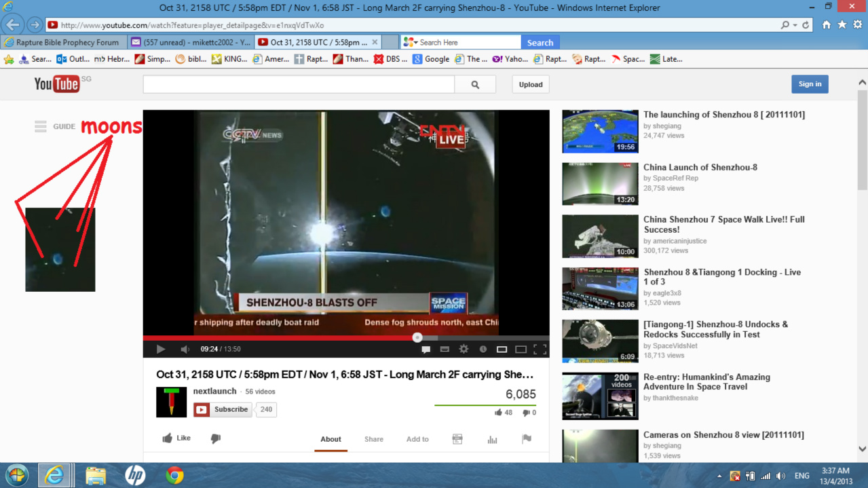Open the HP app from the taskbar

[135, 475]
